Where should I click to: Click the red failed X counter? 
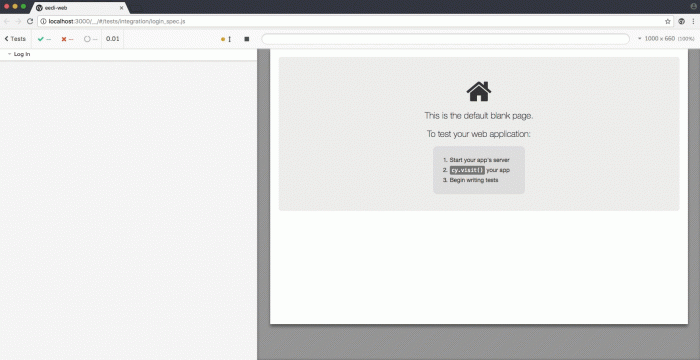[x=67, y=39]
